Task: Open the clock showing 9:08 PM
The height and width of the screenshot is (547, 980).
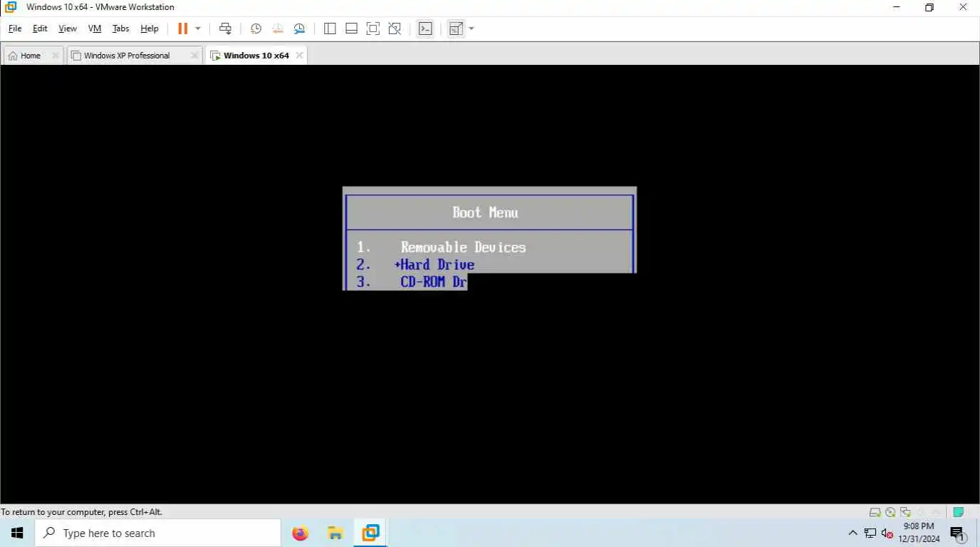Action: click(919, 533)
